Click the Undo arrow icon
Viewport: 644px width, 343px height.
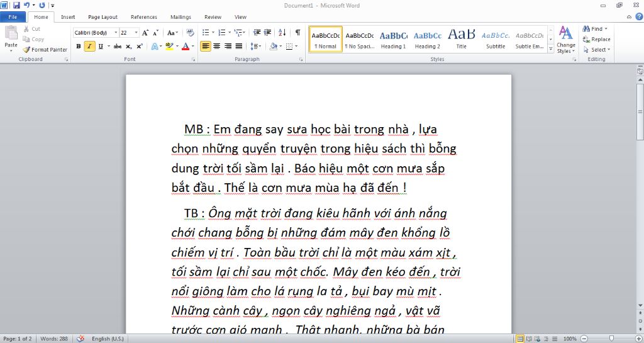26,5
